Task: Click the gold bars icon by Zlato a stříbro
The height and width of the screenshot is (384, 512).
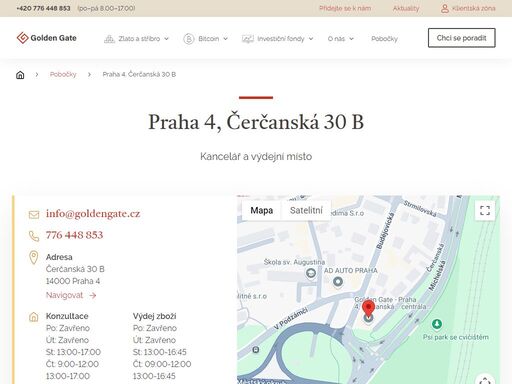Action: (x=109, y=39)
